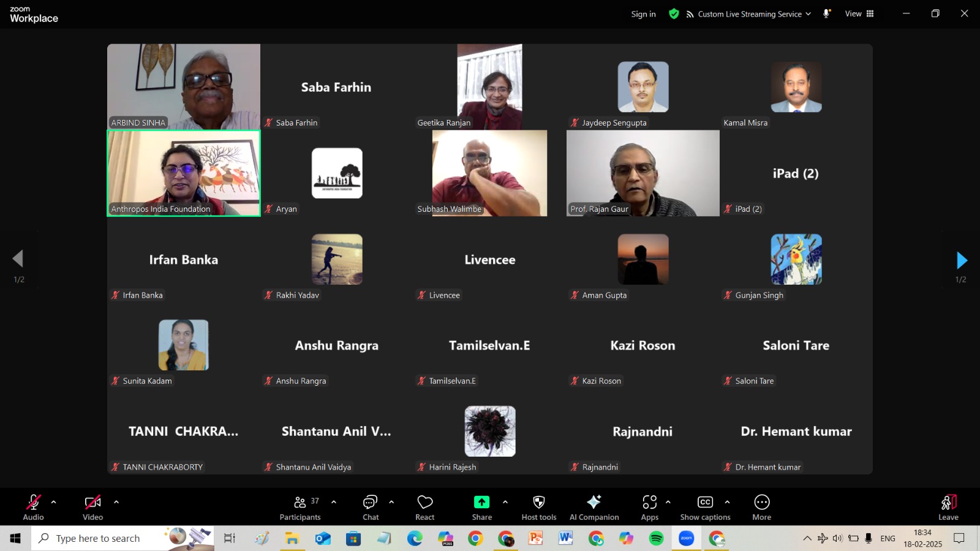Open Outlook from the taskbar
Screen dimensions: 980x551
tap(323, 538)
